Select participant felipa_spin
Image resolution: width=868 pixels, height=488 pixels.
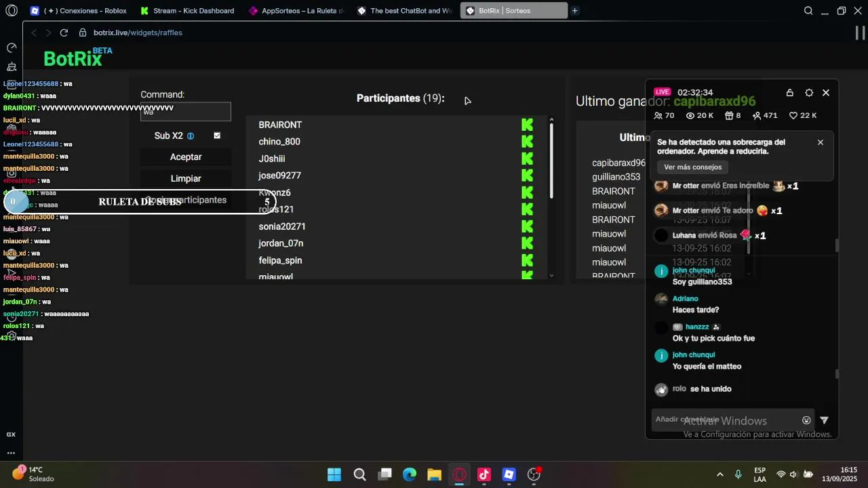click(x=280, y=260)
